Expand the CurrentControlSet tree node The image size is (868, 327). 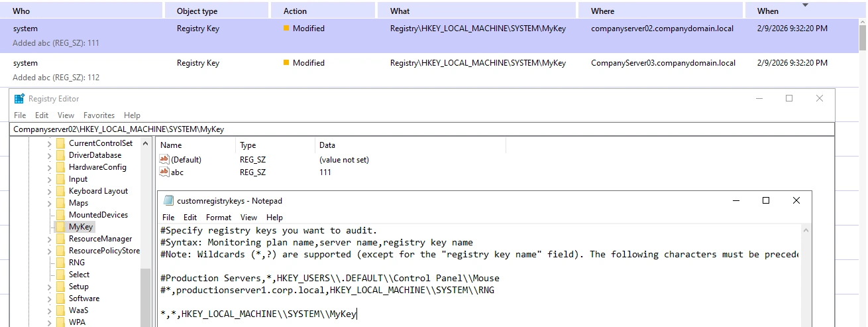(x=50, y=144)
